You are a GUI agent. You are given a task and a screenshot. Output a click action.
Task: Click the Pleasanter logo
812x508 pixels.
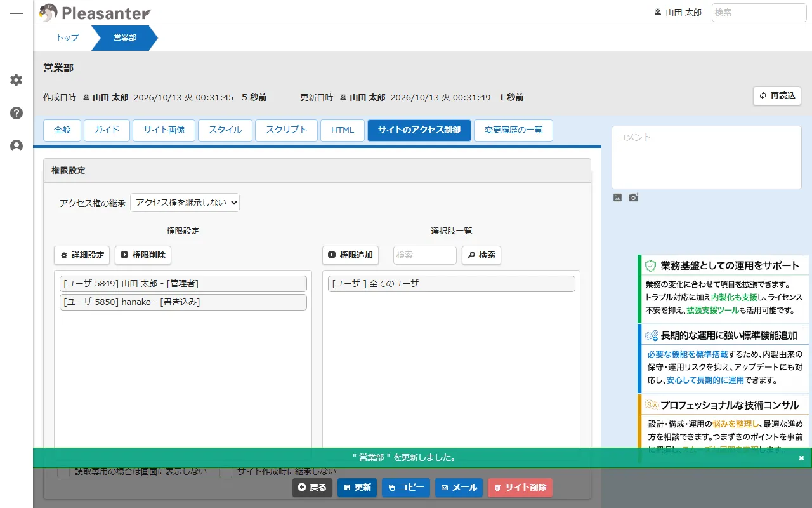click(95, 13)
